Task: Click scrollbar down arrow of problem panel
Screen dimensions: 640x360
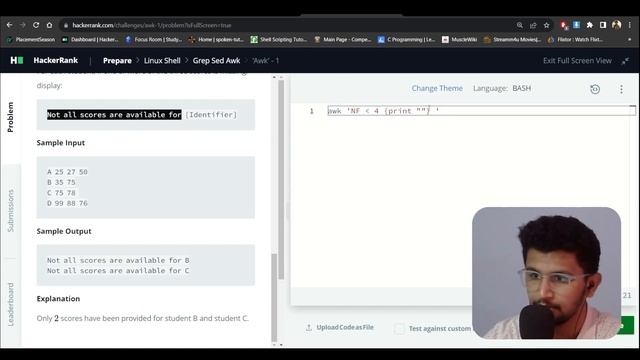Action: (274, 344)
